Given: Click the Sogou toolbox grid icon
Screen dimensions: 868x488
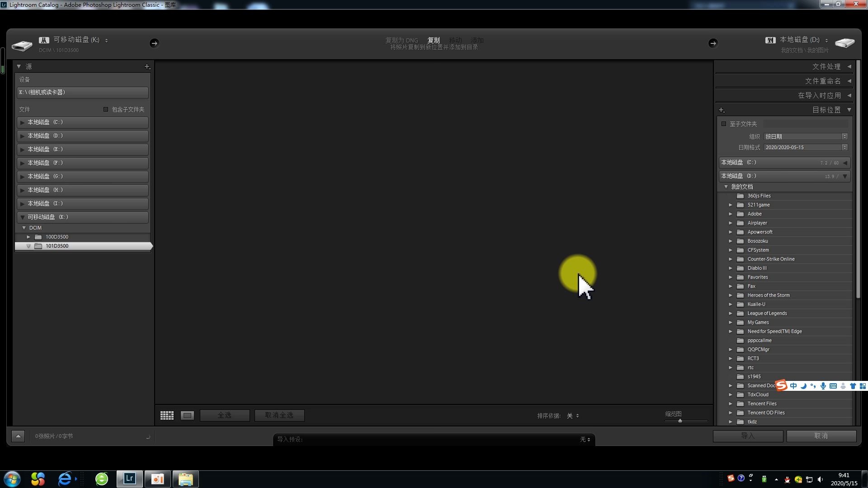Looking at the screenshot, I should (863, 386).
